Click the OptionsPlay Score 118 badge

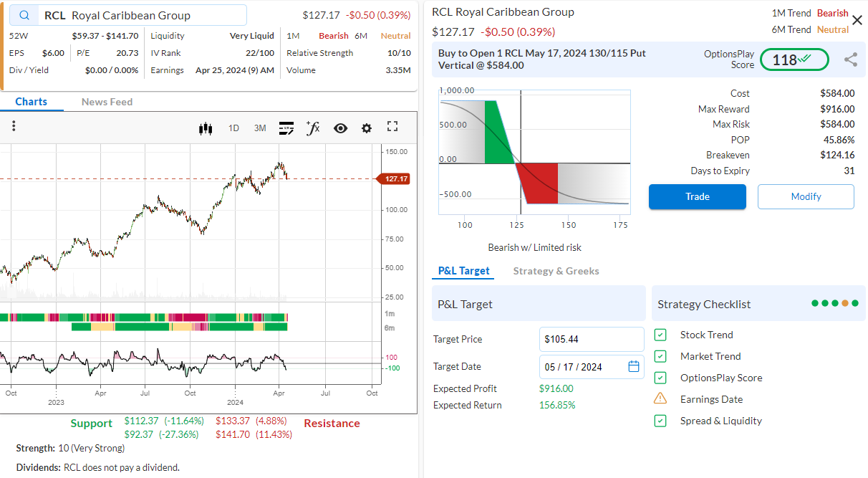[794, 59]
